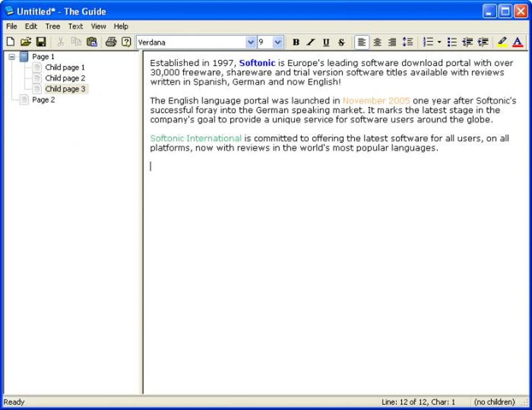Align text to the right
This screenshot has width=532, height=410.
(x=392, y=42)
